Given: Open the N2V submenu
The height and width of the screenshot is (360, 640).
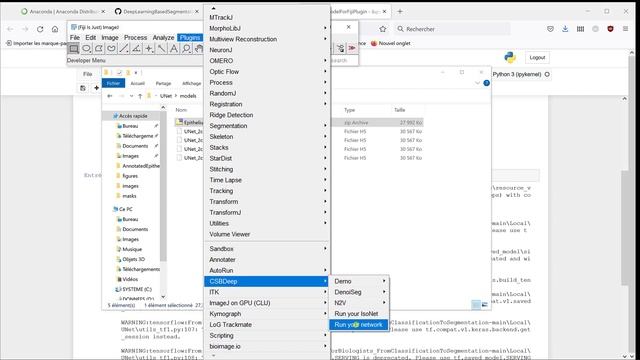Looking at the screenshot, I should coord(359,303).
